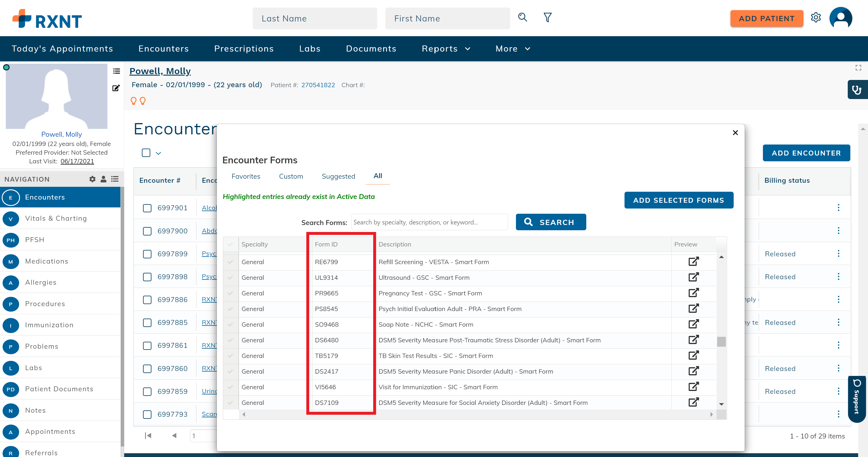Click the first orange lightbulb alert icon
Image resolution: width=868 pixels, height=457 pixels.
[134, 100]
